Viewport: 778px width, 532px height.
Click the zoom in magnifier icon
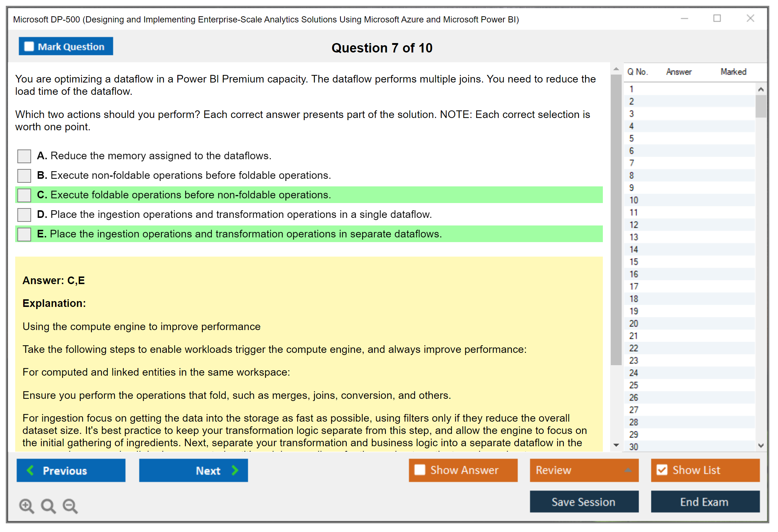pos(26,506)
